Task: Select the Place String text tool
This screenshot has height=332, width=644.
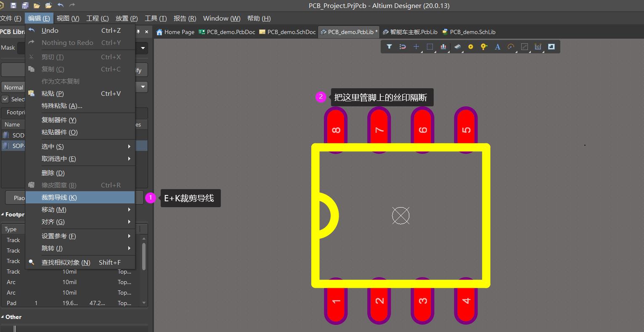Action: [x=497, y=47]
